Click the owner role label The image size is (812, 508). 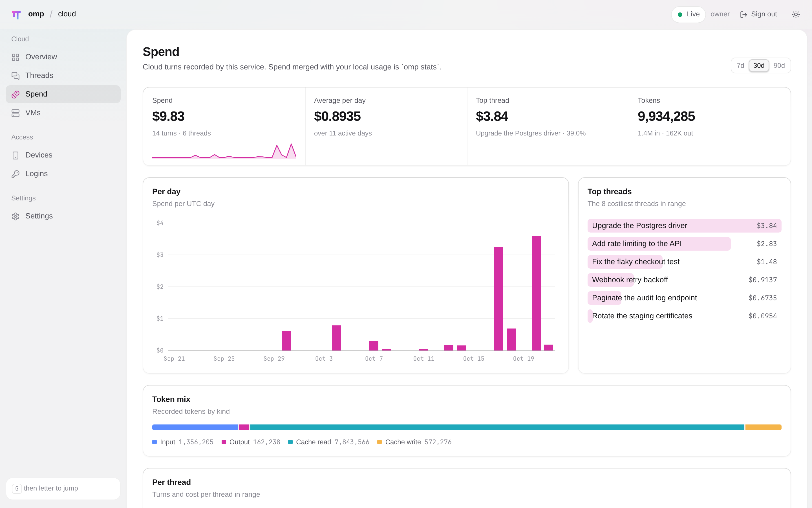click(x=720, y=14)
